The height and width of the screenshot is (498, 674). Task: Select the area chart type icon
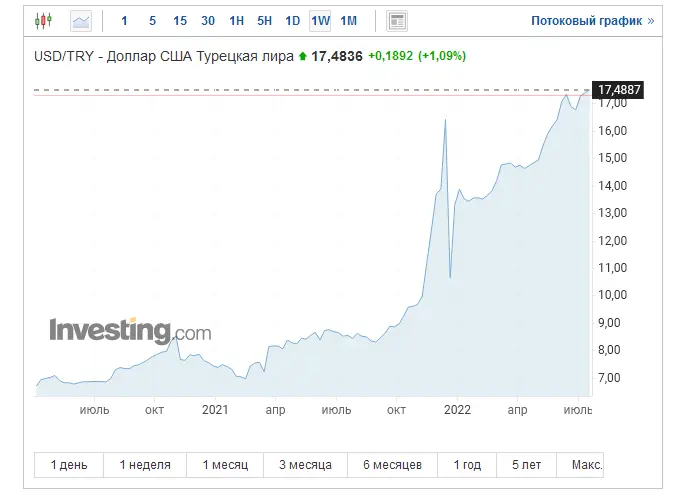[81, 21]
